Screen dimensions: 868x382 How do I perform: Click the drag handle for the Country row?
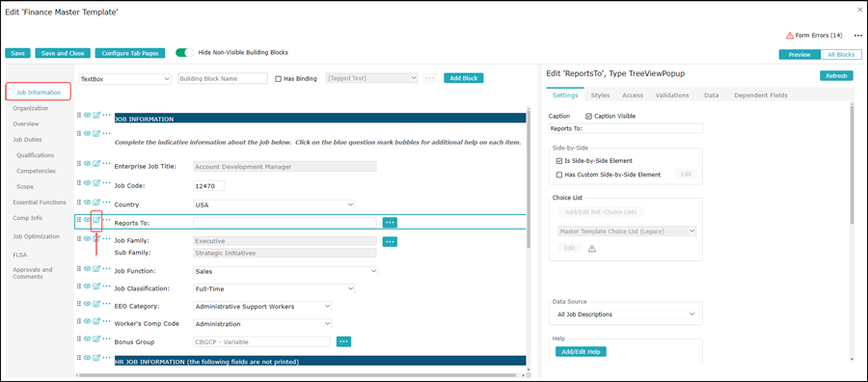coord(79,202)
